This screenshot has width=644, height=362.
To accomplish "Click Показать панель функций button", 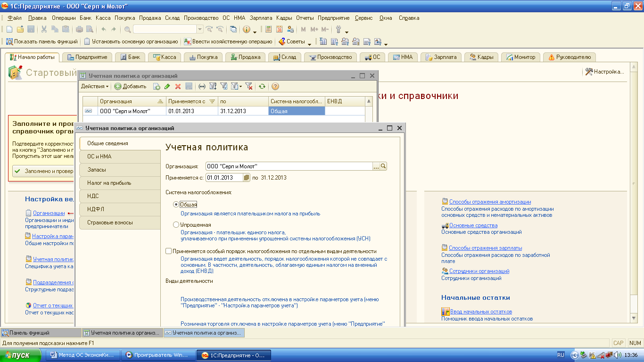I will 41,41.
